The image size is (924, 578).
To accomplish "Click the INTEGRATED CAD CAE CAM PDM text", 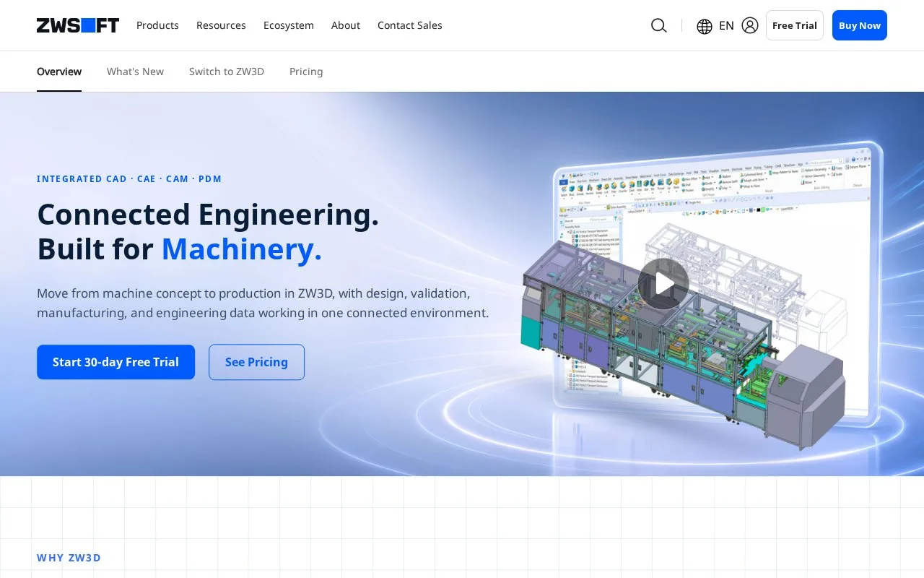I will coord(129,179).
